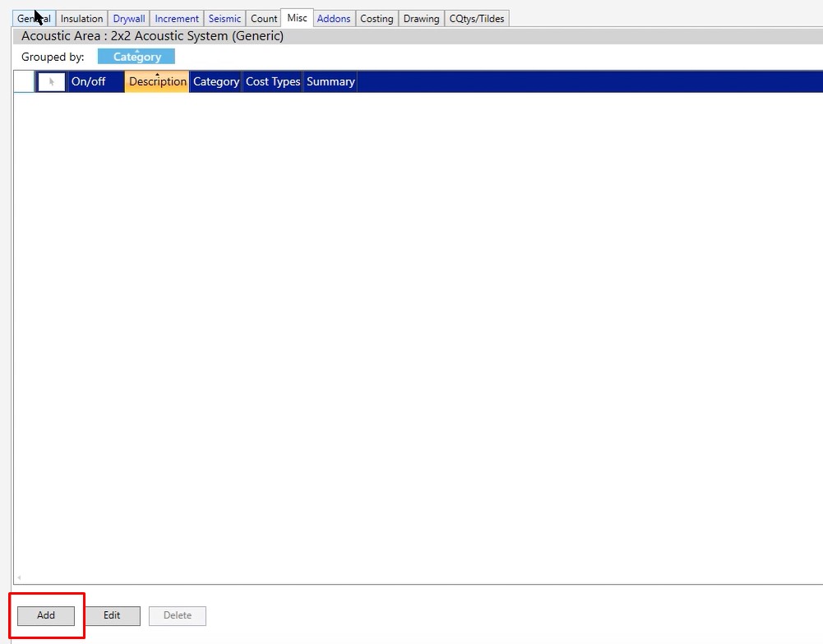Switch to the General tab
This screenshot has height=644, width=823.
(x=34, y=18)
